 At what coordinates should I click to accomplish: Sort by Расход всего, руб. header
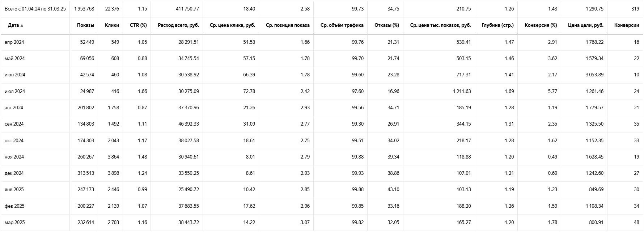(178, 25)
